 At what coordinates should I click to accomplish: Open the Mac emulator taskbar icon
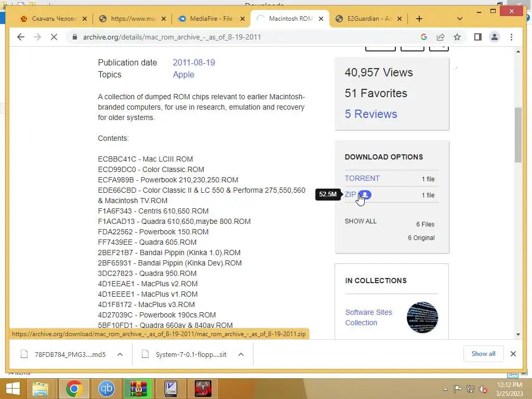[x=170, y=389]
